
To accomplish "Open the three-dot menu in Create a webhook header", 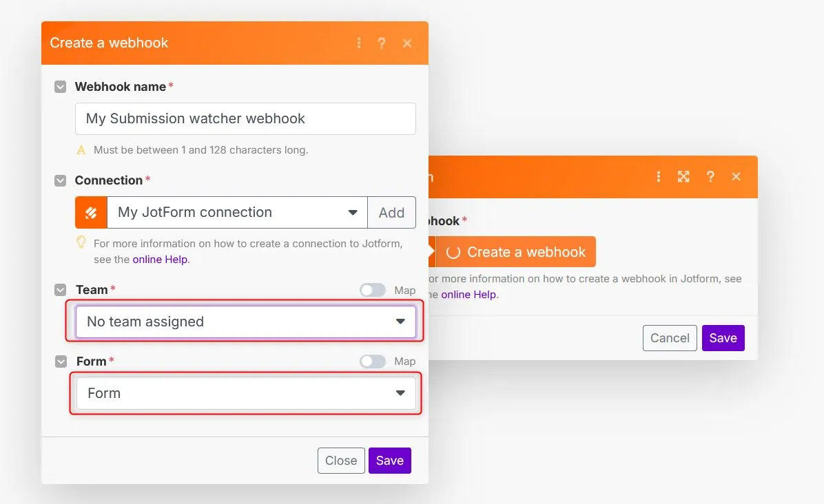I will pos(359,43).
